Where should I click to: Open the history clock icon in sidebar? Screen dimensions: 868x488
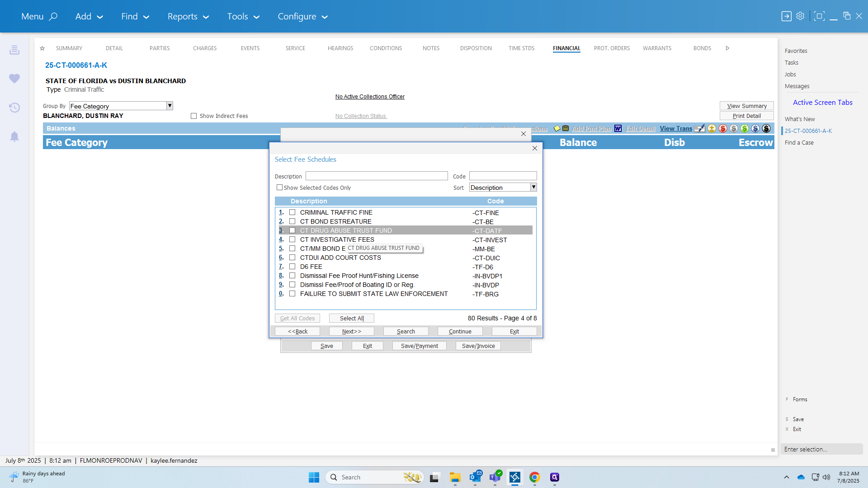(x=14, y=108)
